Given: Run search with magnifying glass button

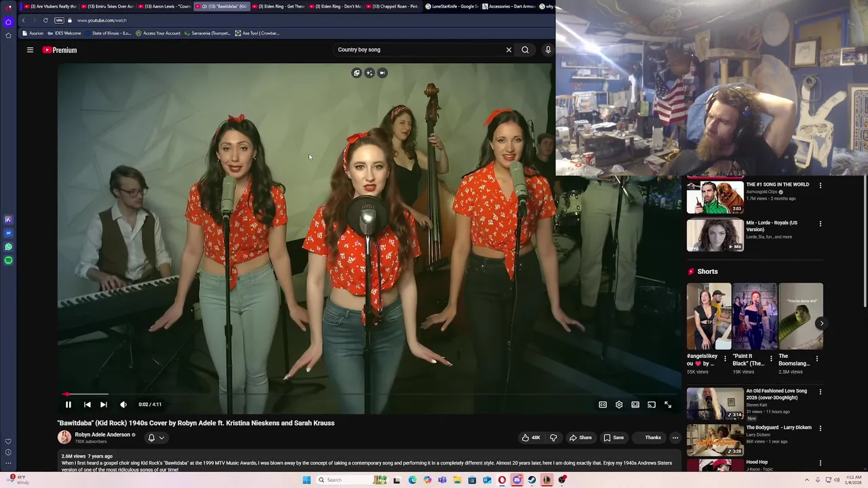Looking at the screenshot, I should tap(525, 49).
